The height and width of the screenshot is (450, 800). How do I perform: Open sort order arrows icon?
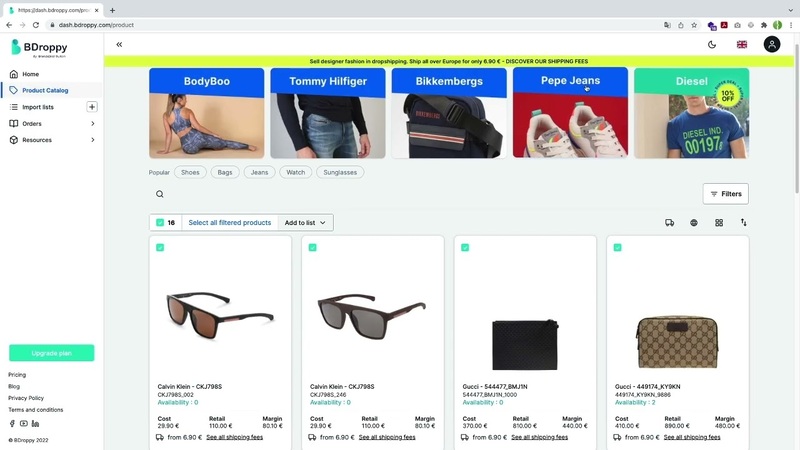click(x=743, y=222)
